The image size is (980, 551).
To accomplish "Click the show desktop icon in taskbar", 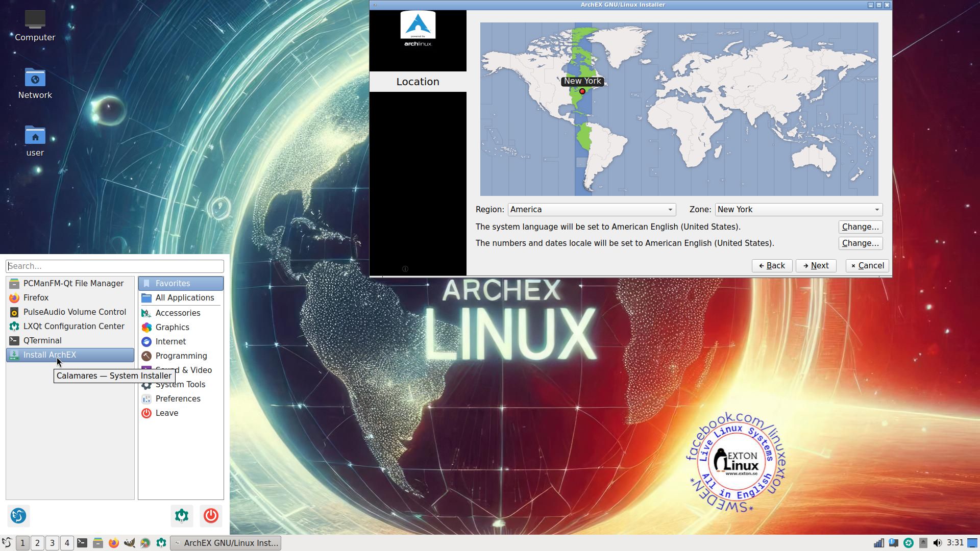I will pos(973,543).
